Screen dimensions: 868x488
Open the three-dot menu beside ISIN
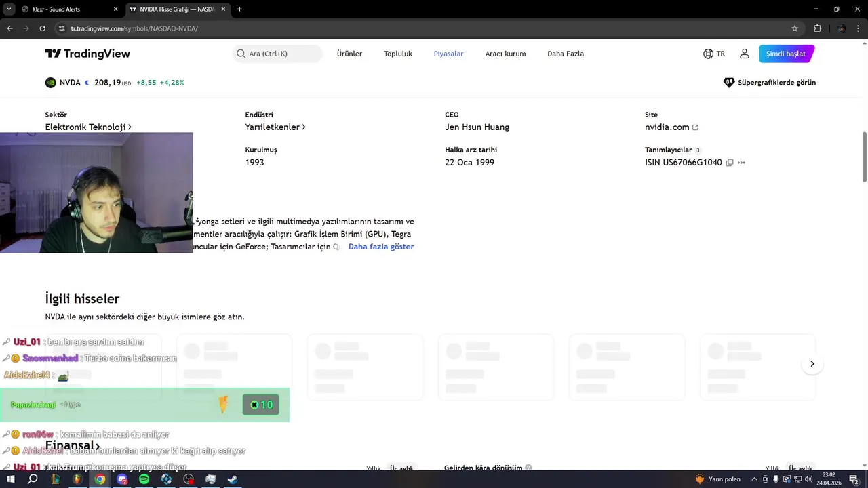741,163
